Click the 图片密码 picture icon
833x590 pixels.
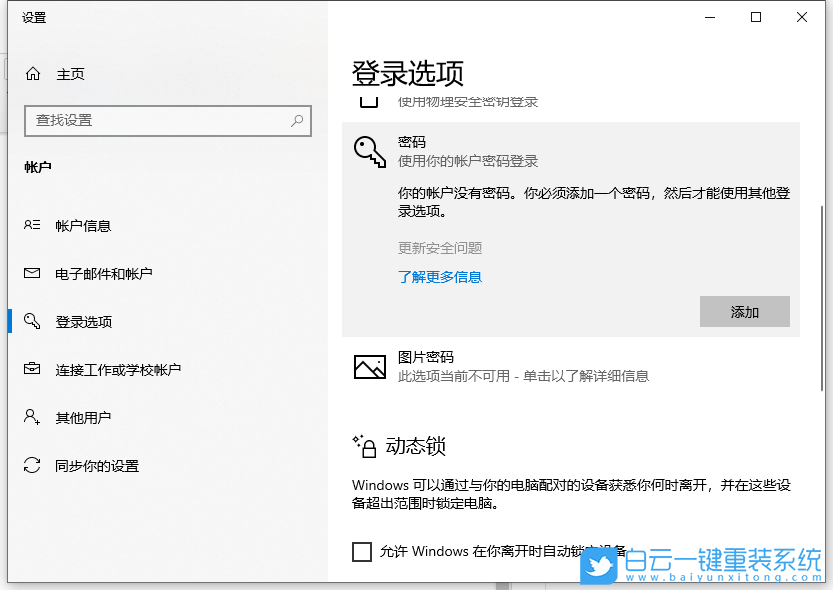368,369
